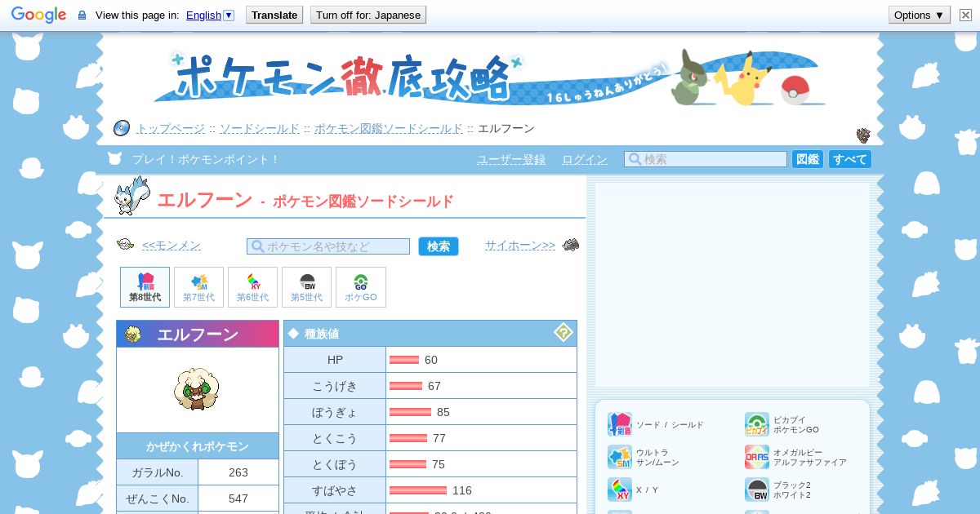
Task: Go to next Pokémon サイホーン>>
Action: pos(520,245)
